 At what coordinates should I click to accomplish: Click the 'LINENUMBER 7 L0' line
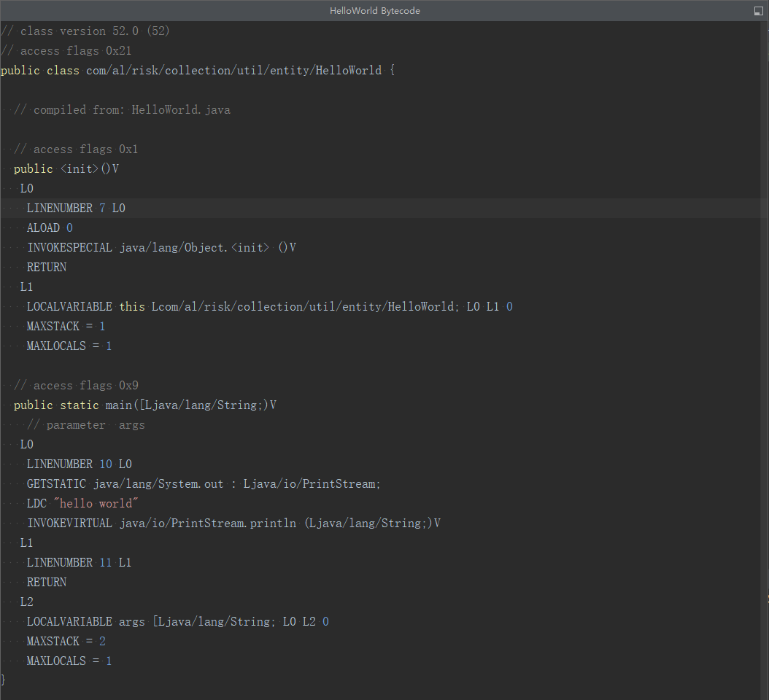76,209
